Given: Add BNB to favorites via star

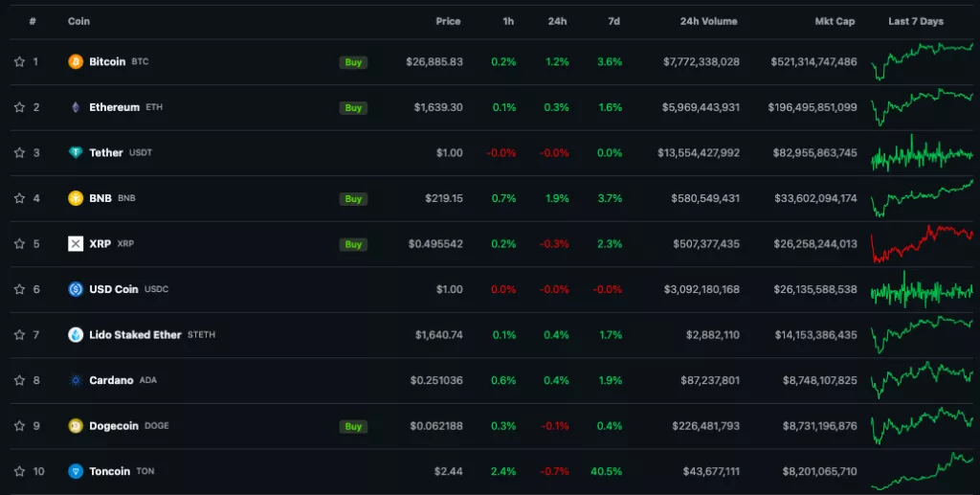Looking at the screenshot, I should click(19, 198).
